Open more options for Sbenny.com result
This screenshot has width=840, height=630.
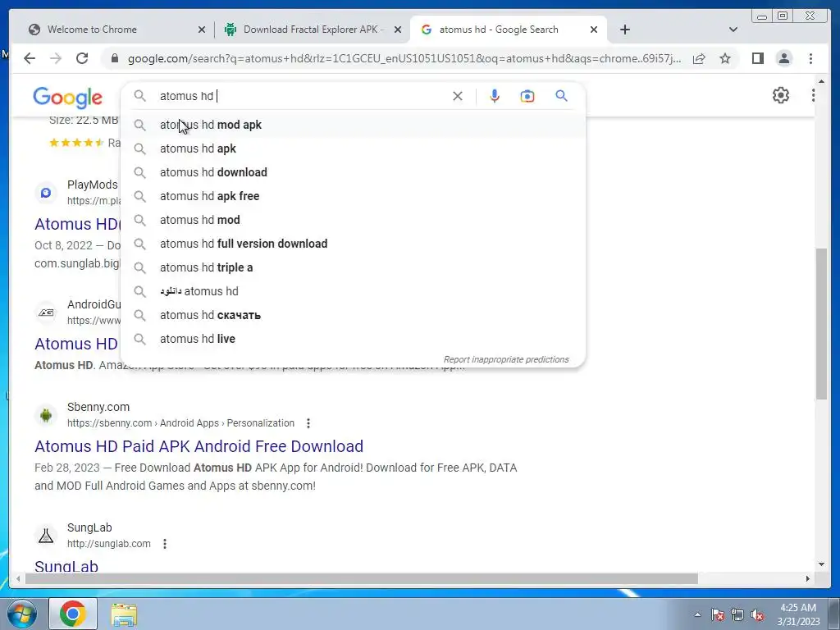tap(308, 423)
